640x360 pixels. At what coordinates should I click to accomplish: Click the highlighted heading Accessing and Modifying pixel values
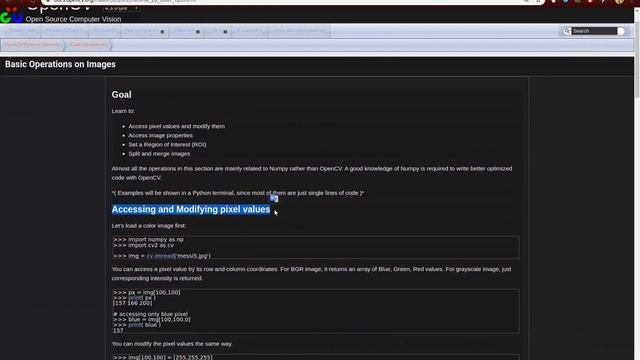191,209
